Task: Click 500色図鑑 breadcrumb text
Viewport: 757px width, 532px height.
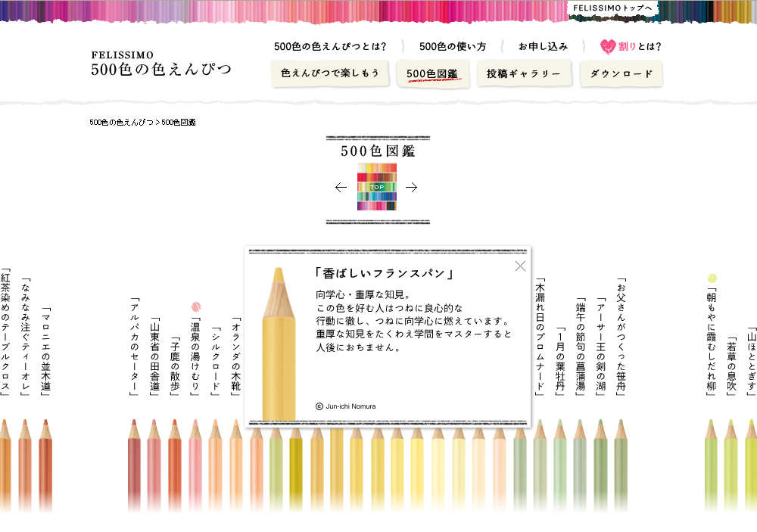Action: pos(179,122)
